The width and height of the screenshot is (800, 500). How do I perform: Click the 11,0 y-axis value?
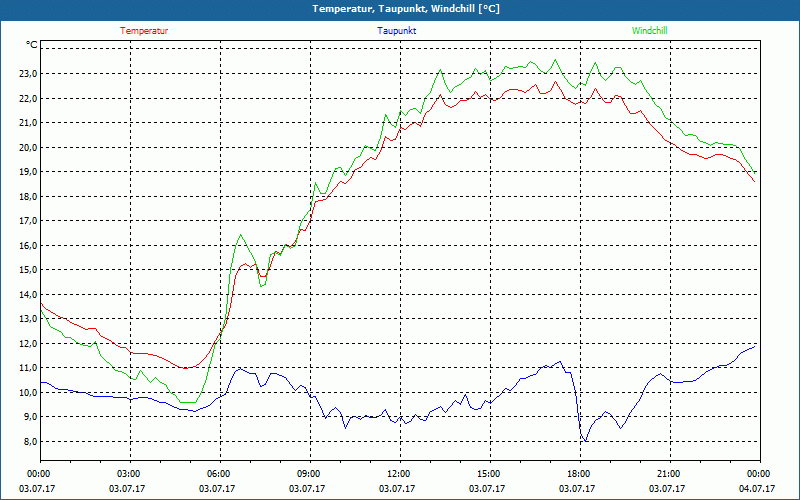[29, 368]
